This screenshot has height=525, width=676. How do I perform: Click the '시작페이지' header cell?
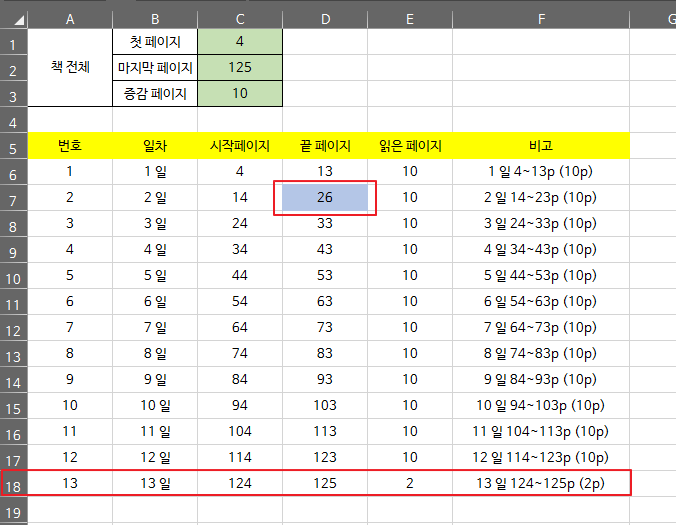point(240,146)
